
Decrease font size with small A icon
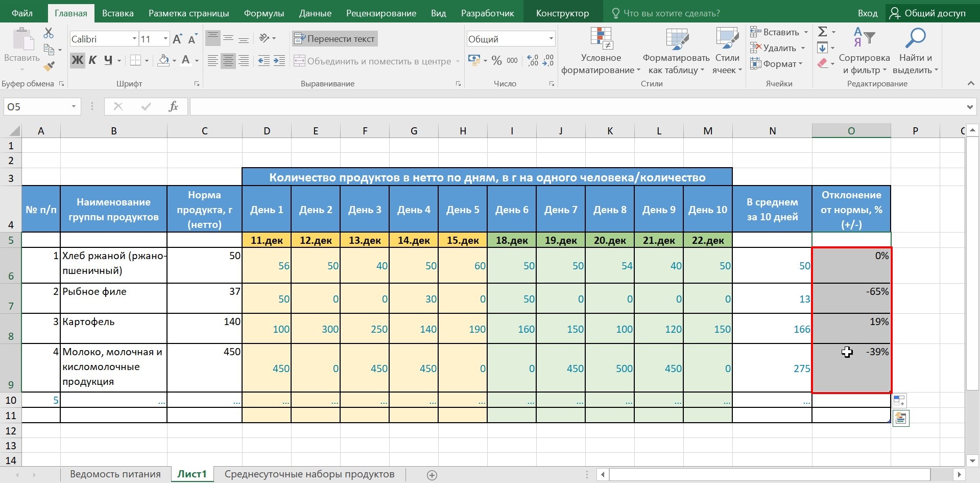coord(193,39)
